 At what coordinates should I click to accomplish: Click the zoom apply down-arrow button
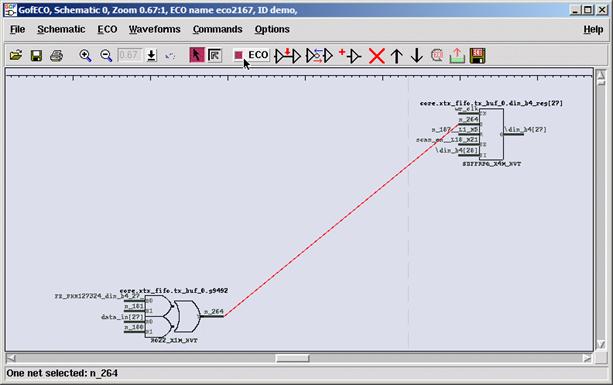pos(152,55)
